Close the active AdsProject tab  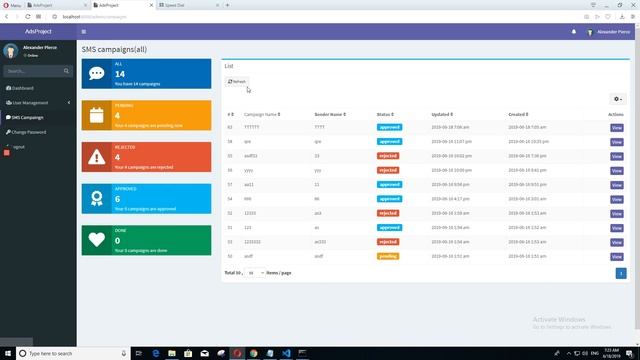click(151, 5)
